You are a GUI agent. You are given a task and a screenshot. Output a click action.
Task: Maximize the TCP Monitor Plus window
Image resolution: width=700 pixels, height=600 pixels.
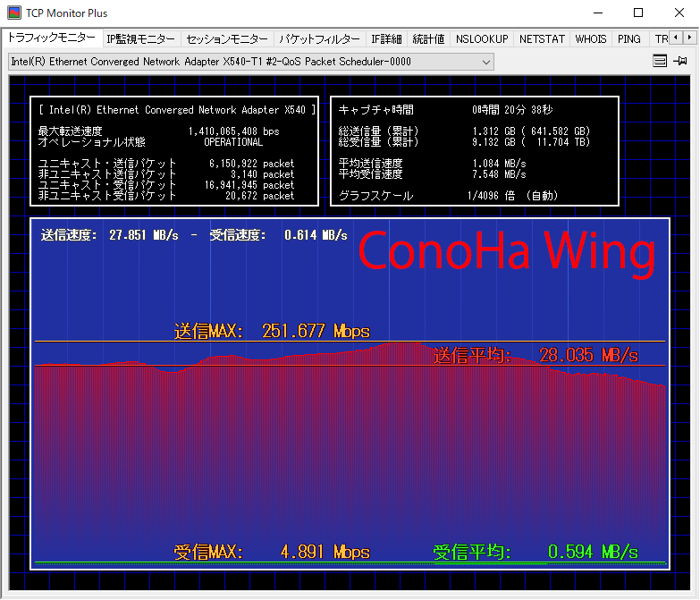[637, 13]
